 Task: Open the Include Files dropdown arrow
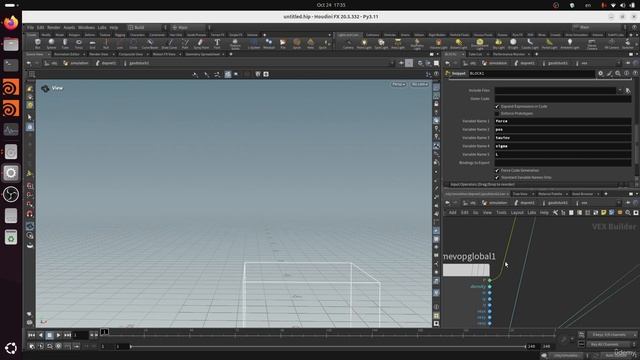[x=620, y=91]
